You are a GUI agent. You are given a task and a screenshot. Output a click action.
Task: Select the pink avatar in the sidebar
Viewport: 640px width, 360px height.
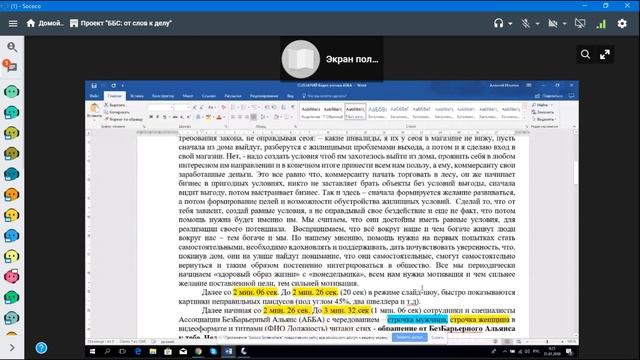[x=11, y=276]
